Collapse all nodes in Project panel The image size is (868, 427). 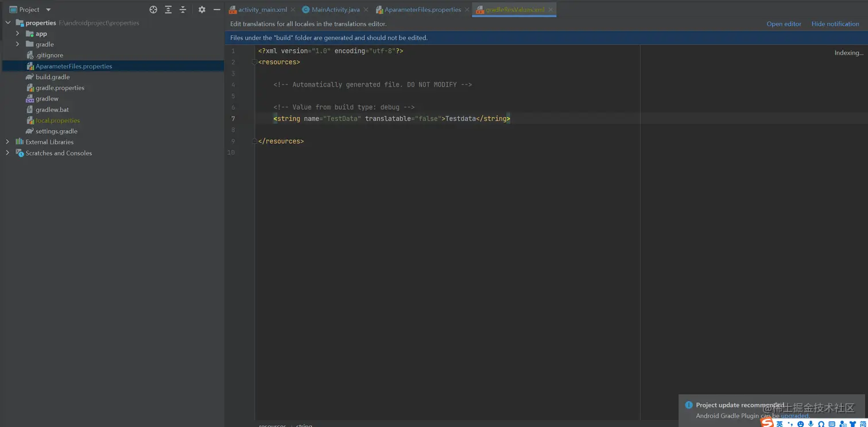tap(183, 10)
